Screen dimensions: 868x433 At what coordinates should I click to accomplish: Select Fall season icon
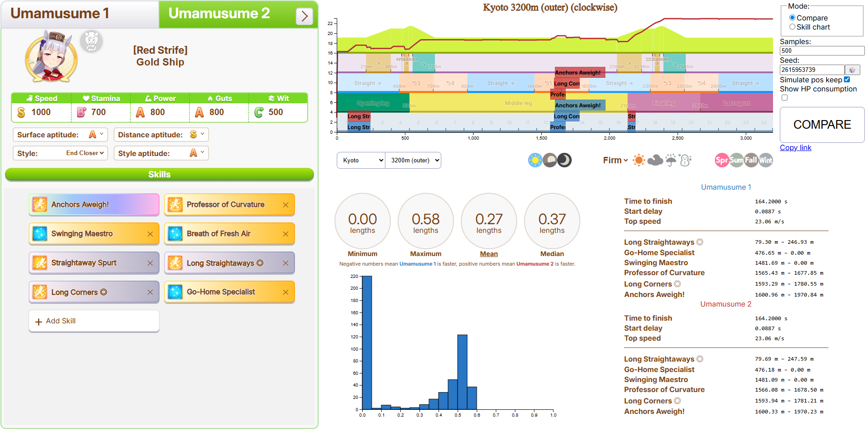click(751, 160)
